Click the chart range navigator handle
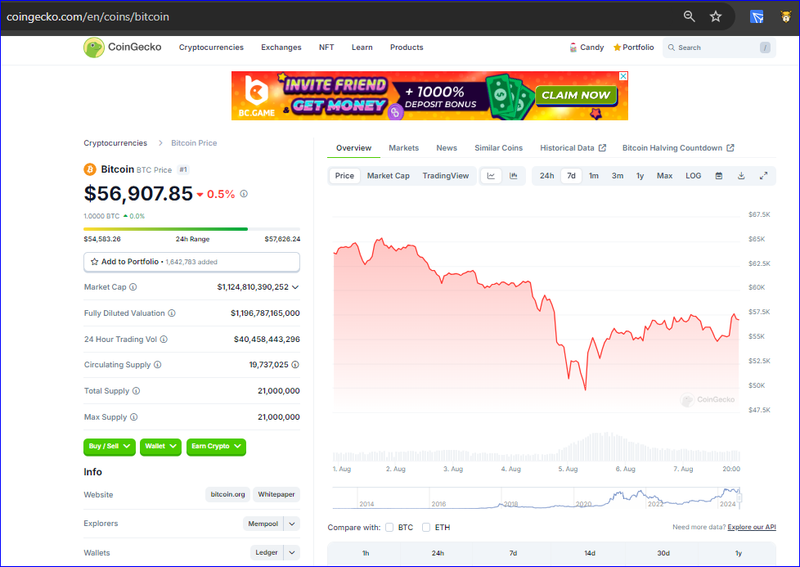 739,498
